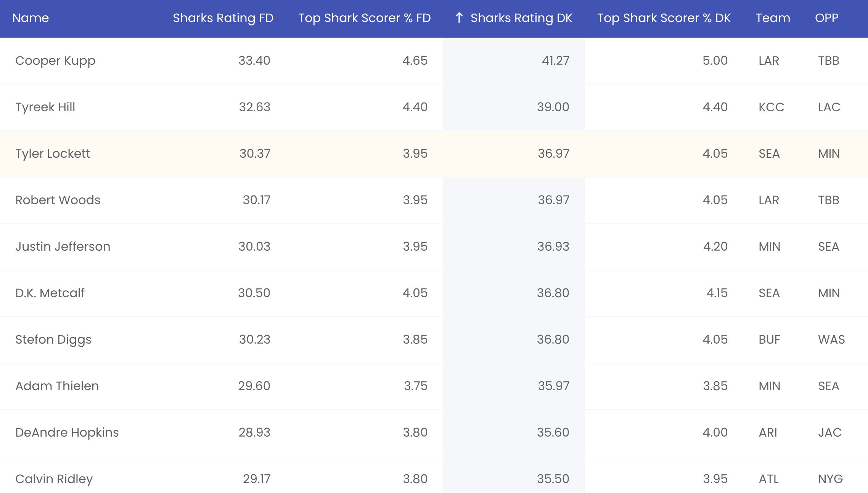Click Stefon Diggs' WAS opponent cell
Viewport: 868px width, 493px height.
tap(831, 339)
